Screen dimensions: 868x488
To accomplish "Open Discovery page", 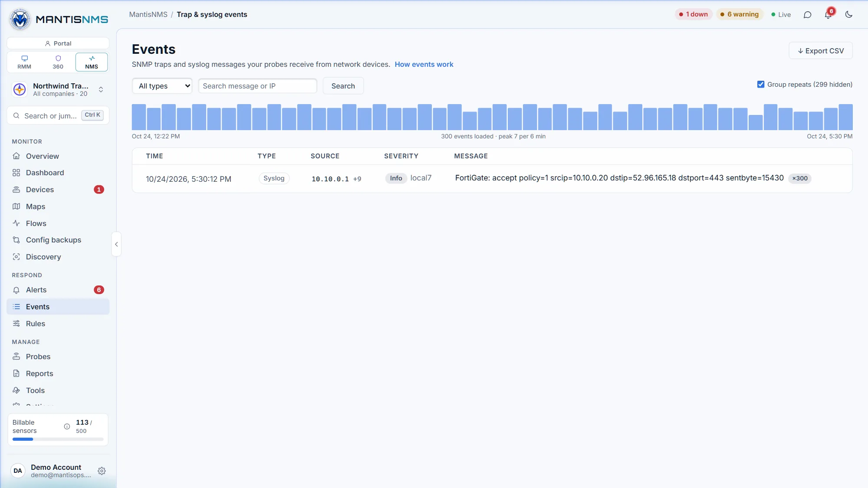I will point(58,257).
